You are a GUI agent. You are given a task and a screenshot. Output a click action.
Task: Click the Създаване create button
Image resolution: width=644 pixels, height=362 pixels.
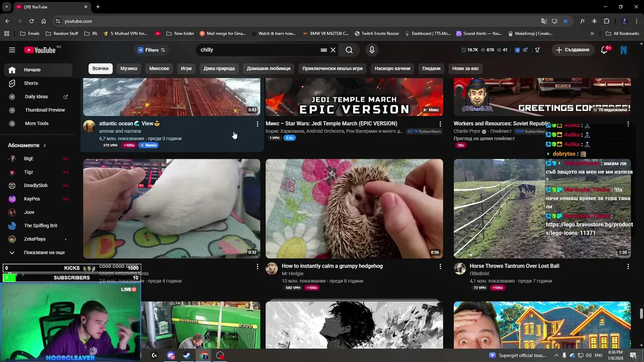[572, 50]
